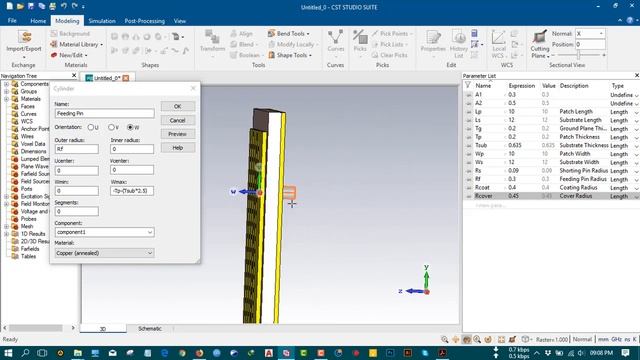Expand the Materials tree node
Viewport: 640px width, 360px height.
point(7,99)
